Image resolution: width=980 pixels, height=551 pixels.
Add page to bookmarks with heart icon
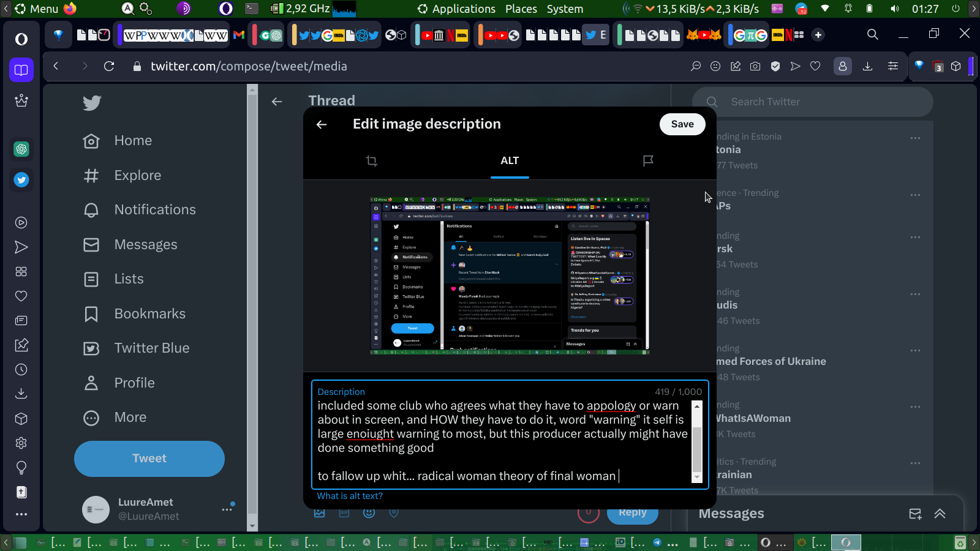pos(815,66)
